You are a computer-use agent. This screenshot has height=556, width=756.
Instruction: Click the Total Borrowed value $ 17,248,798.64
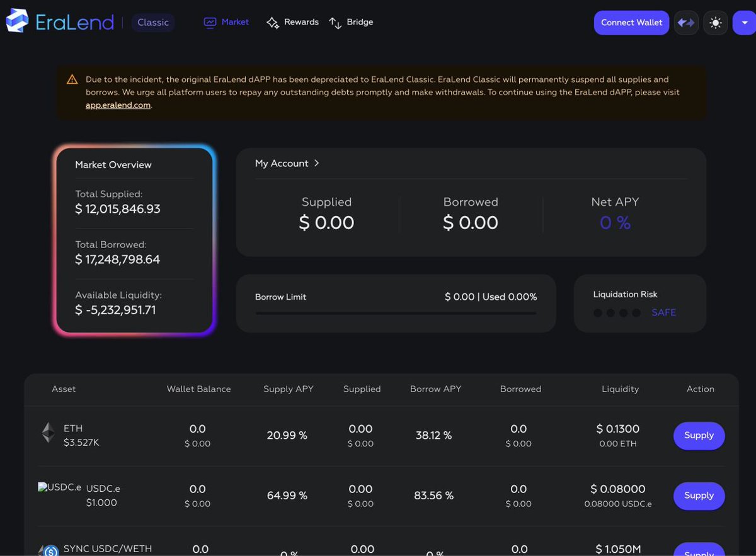(118, 259)
